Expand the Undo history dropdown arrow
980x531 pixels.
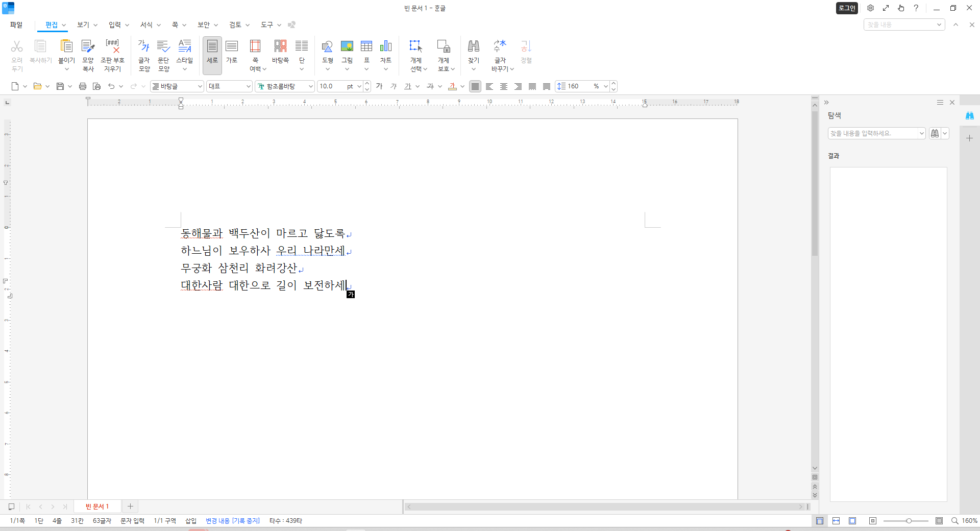coord(121,86)
